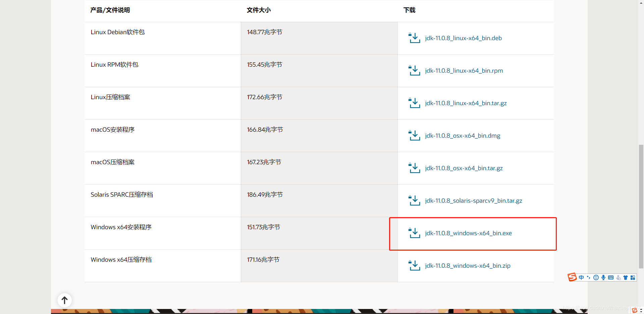Open link jdk-11.0.8_osx-x64_bin.dmg
This screenshot has width=644, height=314.
(463, 136)
